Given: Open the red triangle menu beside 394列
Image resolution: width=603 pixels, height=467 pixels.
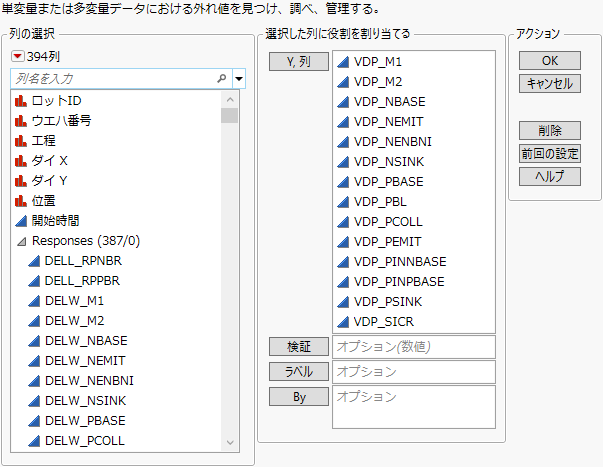Looking at the screenshot, I should [18, 57].
